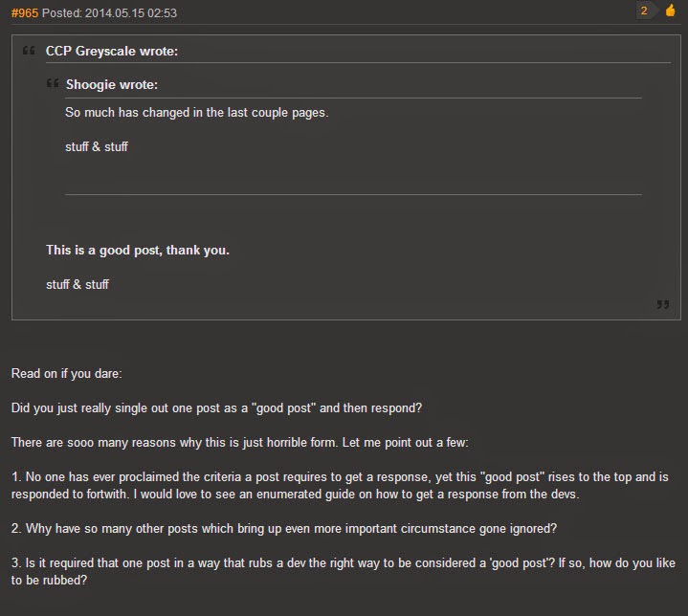Click the thumbs-up like icon

click(670, 11)
